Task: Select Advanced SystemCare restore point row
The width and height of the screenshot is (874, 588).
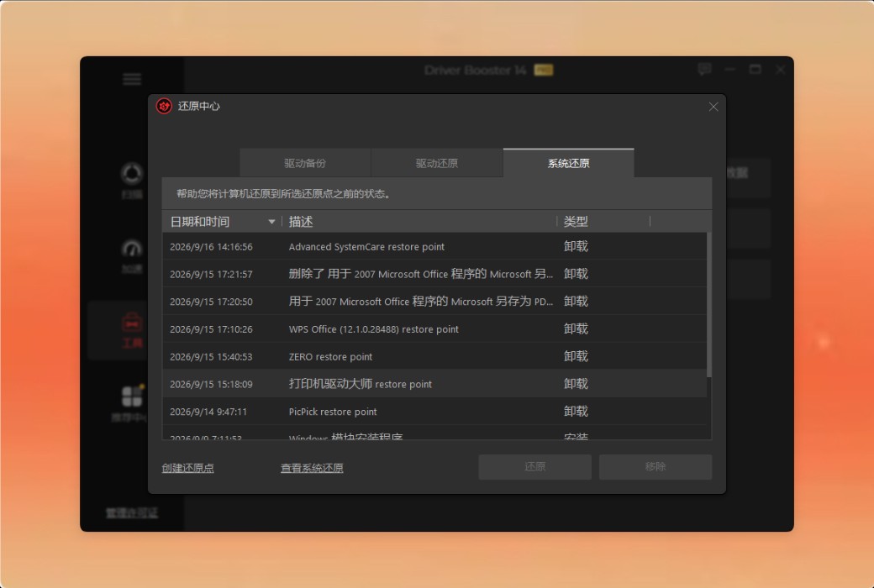Action: pos(434,246)
